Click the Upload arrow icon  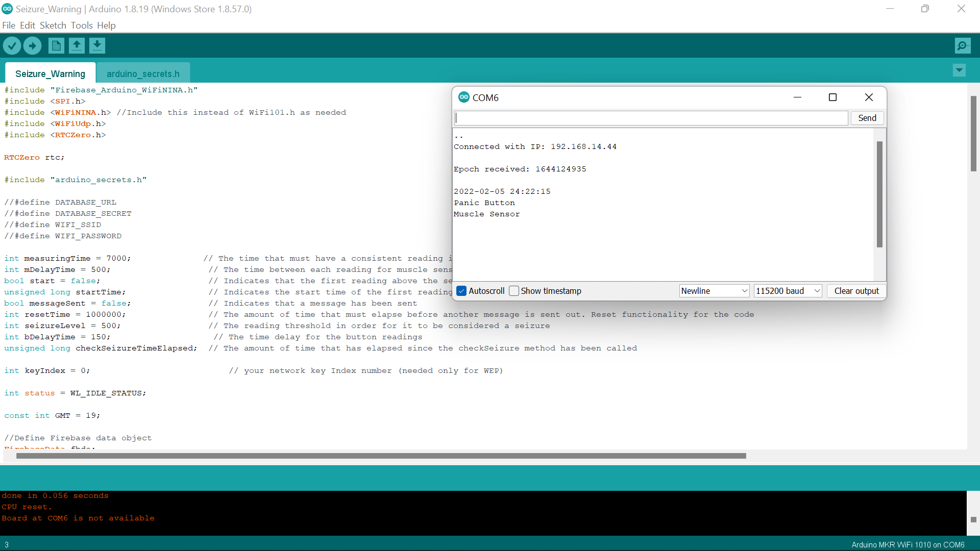(x=32, y=46)
